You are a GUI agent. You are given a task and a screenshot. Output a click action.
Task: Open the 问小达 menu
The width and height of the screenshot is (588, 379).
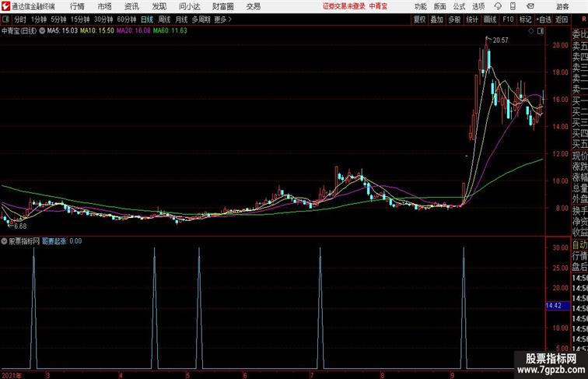(189, 6)
